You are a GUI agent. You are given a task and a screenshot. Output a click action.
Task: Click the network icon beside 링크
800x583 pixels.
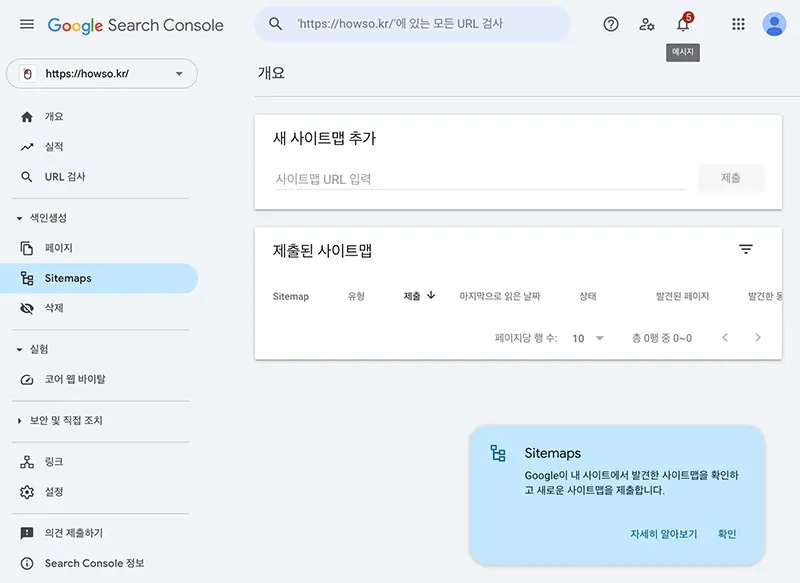click(x=27, y=462)
